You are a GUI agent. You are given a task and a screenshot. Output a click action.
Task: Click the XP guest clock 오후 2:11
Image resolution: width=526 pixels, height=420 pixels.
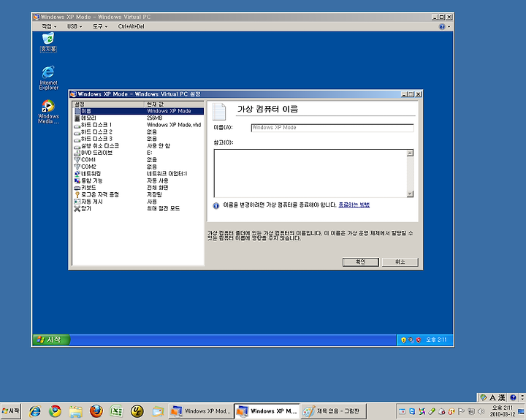pos(436,340)
